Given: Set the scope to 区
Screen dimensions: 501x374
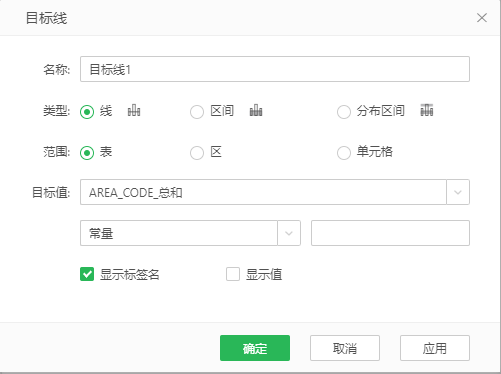Looking at the screenshot, I should (197, 153).
